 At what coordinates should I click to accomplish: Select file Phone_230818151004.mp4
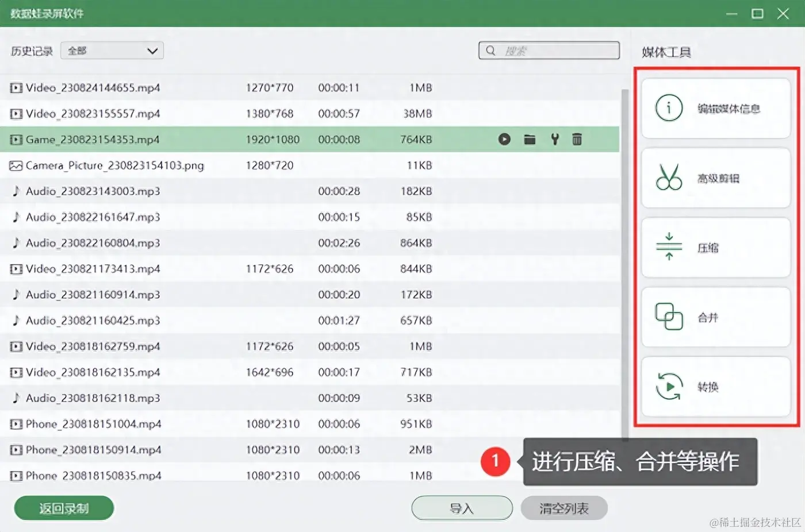click(309, 423)
